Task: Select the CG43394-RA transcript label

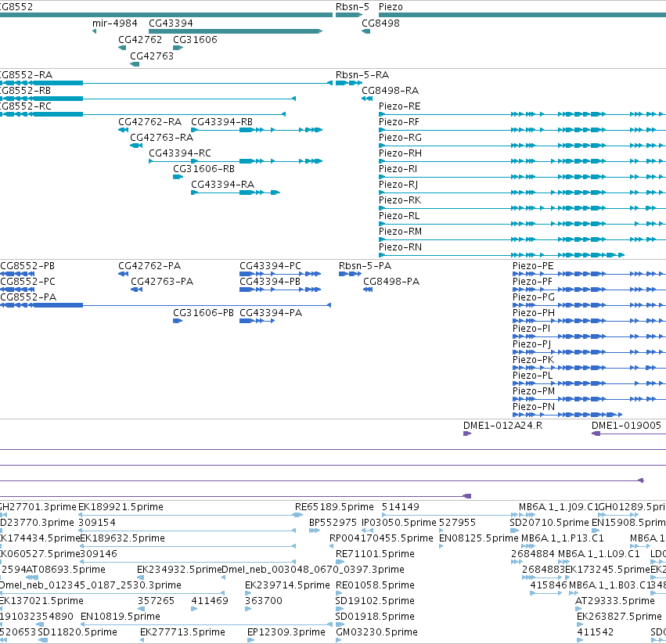Action: click(222, 185)
